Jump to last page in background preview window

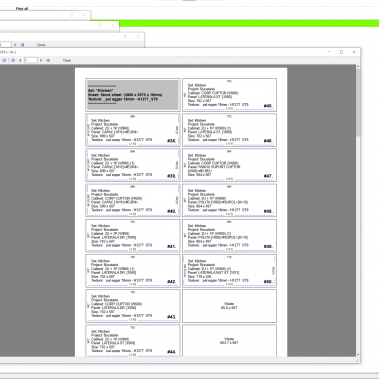[22, 45]
